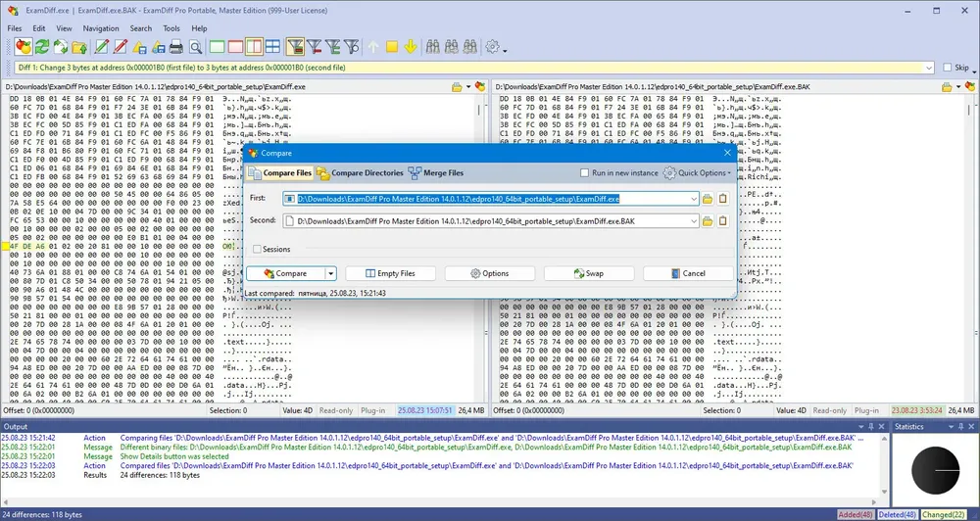Show only the second file red pane icon
The width and height of the screenshot is (980, 521).
coord(235,47)
